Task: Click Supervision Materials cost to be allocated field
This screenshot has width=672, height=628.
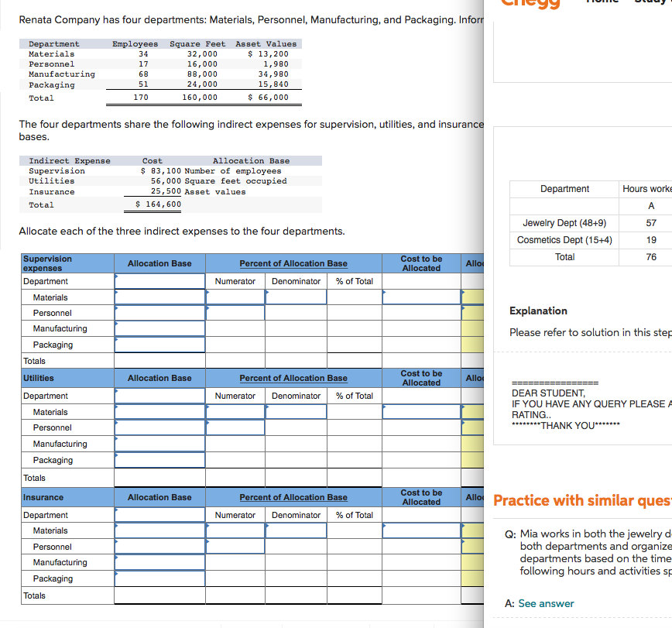Action: [421, 297]
